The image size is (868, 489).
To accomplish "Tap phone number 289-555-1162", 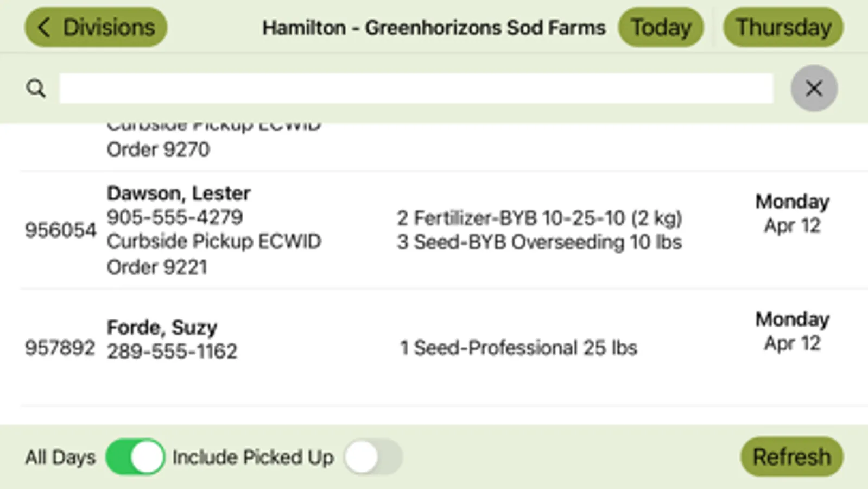I will 172,352.
